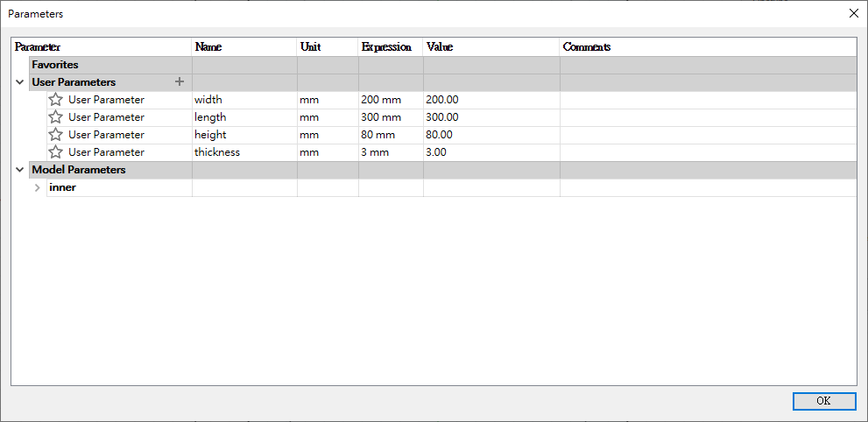Edit the length expression 300 mm
Screen dimensions: 868x422
(x=381, y=117)
